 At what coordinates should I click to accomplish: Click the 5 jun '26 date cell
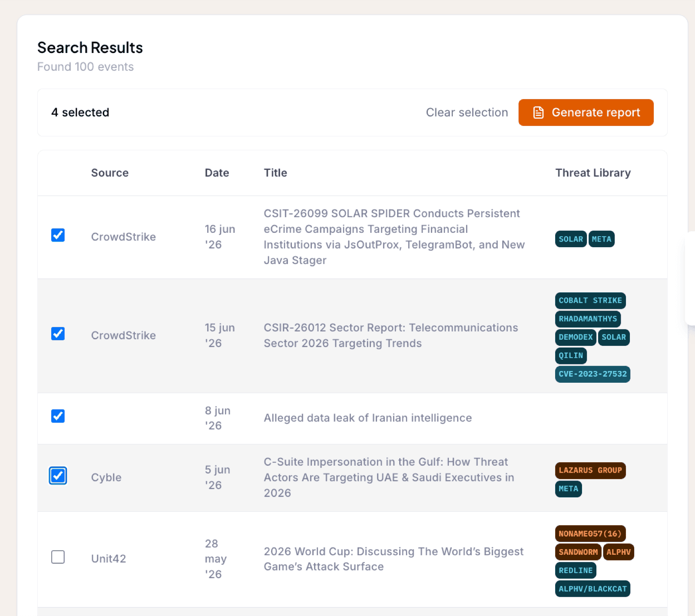tap(217, 477)
